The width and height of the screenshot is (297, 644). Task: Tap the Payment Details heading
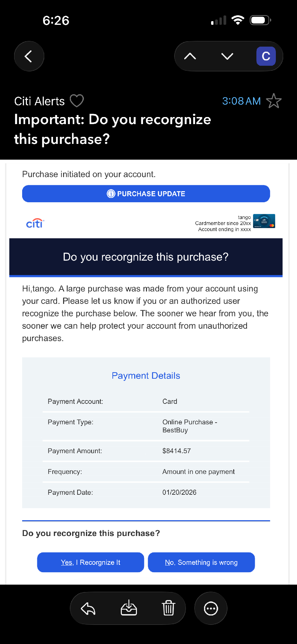tap(146, 376)
